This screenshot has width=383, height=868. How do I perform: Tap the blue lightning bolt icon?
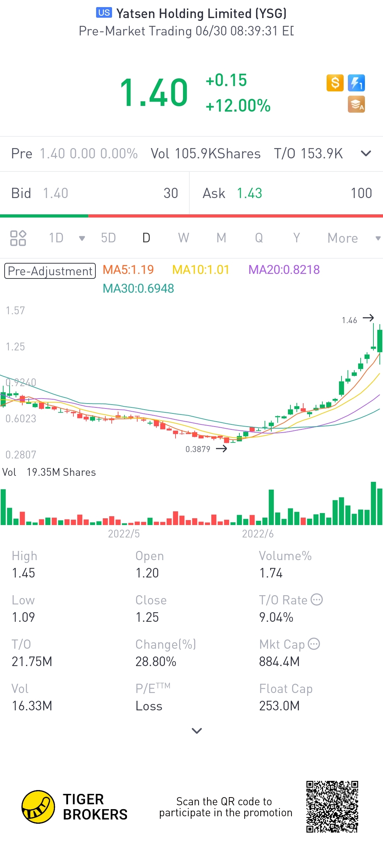pyautogui.click(x=356, y=83)
